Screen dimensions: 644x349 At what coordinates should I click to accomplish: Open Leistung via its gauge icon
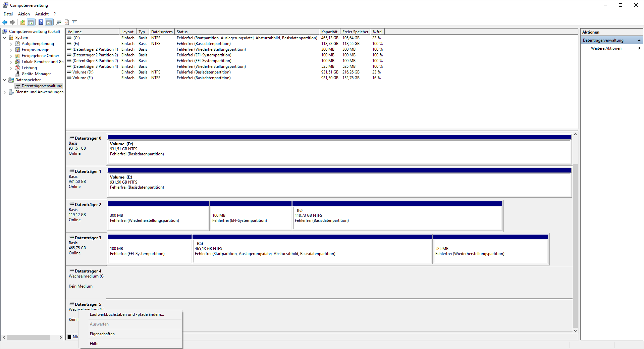pyautogui.click(x=17, y=68)
